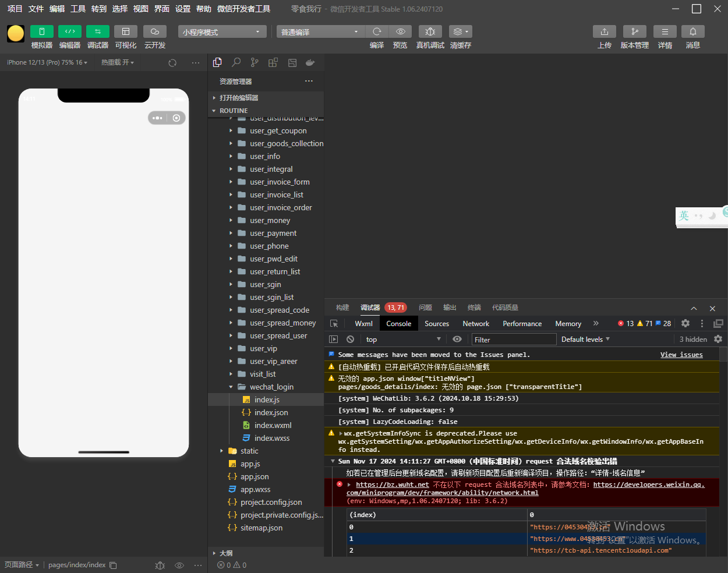Open the extensions icon in the sidebar
The width and height of the screenshot is (728, 573).
273,62
